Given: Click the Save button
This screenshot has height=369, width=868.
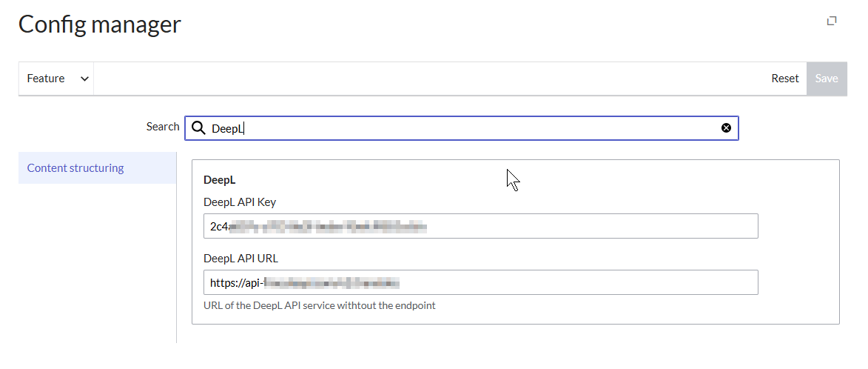Looking at the screenshot, I should click(x=826, y=79).
